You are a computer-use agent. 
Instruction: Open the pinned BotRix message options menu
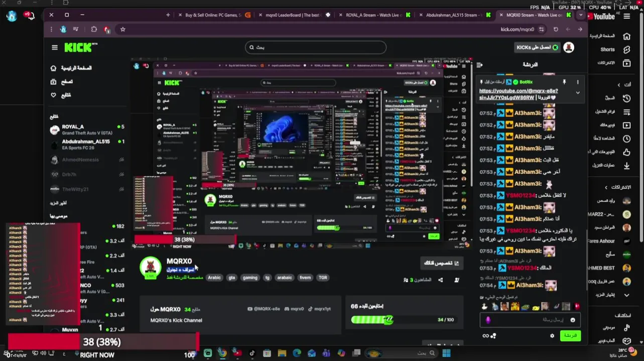click(578, 82)
